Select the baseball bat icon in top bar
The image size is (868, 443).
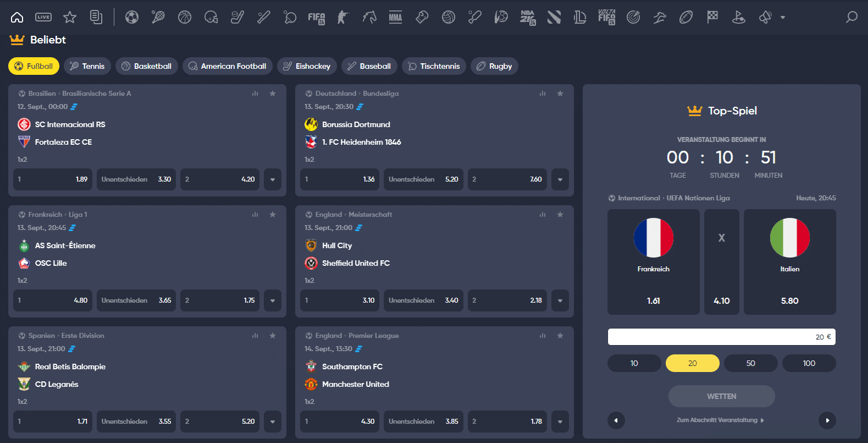tap(264, 18)
